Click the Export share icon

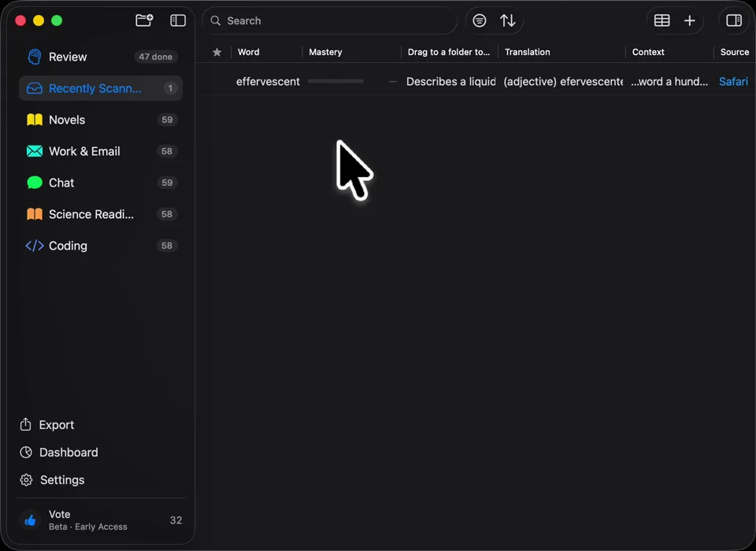click(25, 424)
